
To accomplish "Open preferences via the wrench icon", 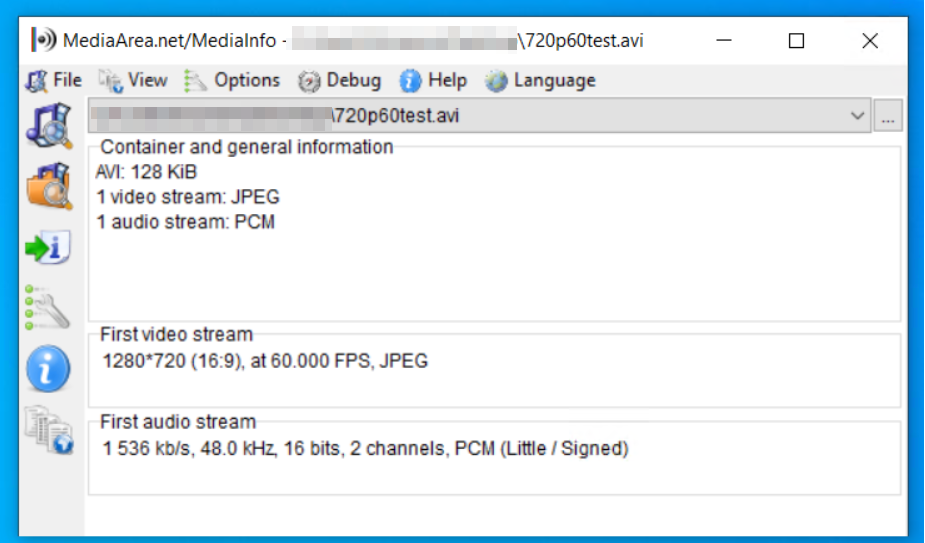I will click(x=47, y=308).
